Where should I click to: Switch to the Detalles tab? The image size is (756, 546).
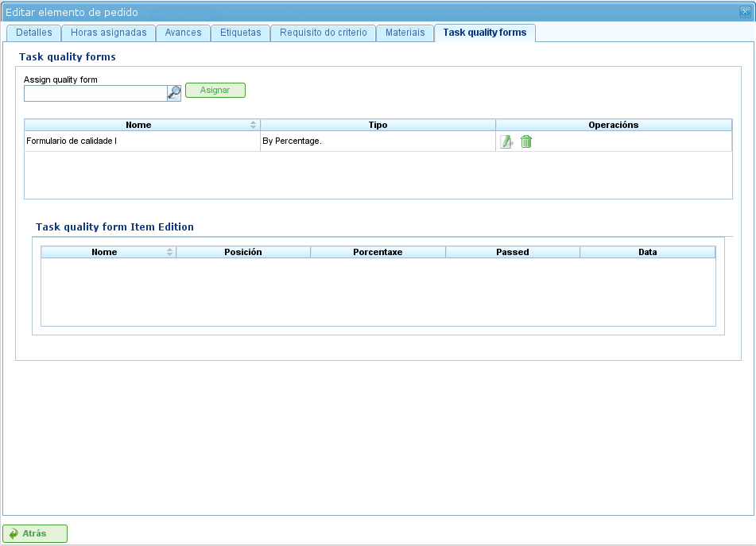[33, 33]
